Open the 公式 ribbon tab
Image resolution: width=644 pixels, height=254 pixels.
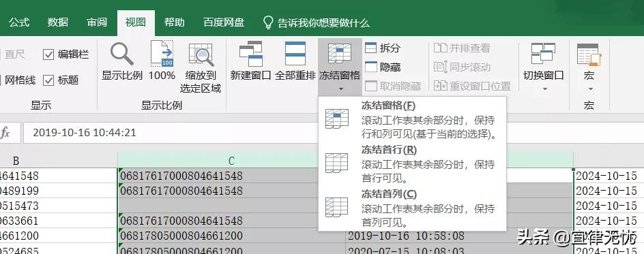tap(19, 22)
